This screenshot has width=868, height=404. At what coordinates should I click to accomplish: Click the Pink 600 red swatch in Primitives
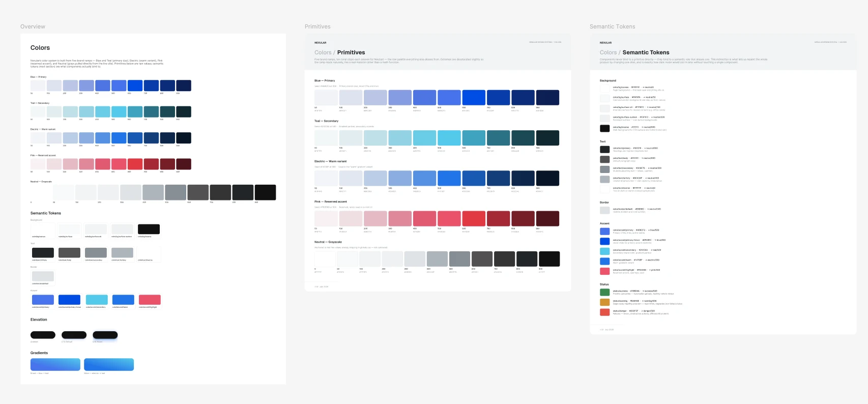pos(473,218)
